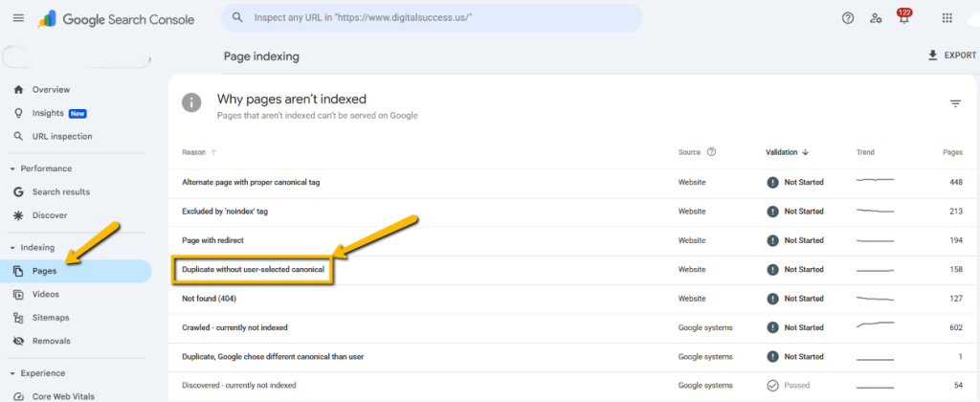980x402 pixels.
Task: Open the hamburger main menu
Action: 18,18
